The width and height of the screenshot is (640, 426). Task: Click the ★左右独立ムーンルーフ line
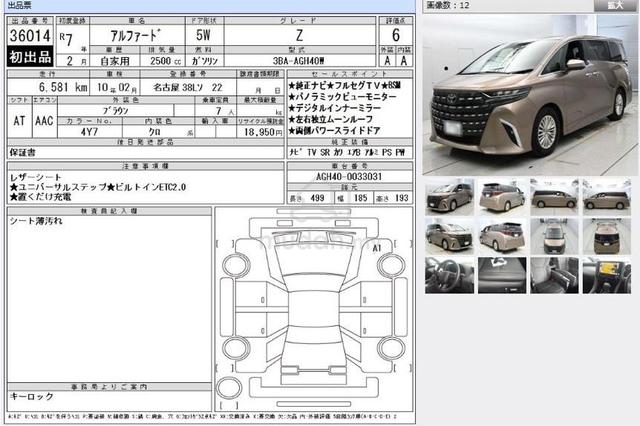click(x=331, y=119)
